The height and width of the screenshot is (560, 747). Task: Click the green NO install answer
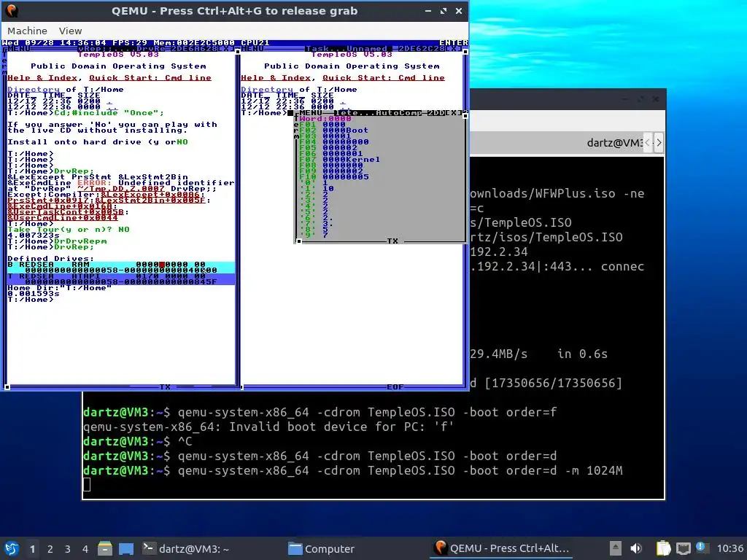click(182, 142)
